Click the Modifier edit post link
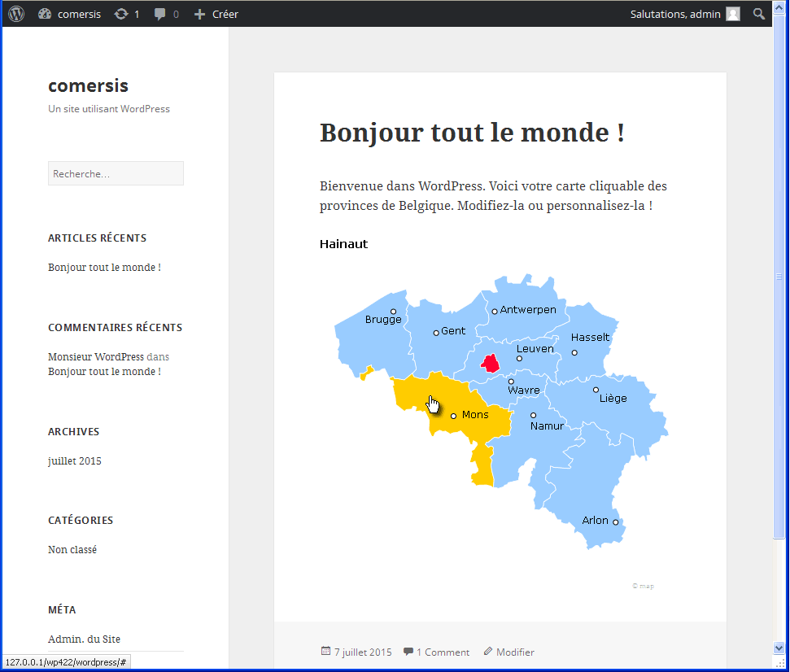The height and width of the screenshot is (672, 790). click(x=515, y=652)
